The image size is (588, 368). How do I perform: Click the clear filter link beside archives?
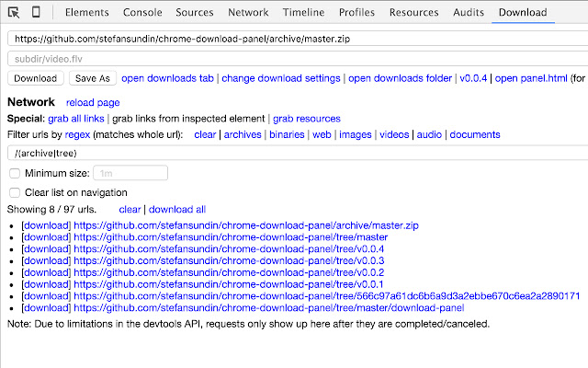click(x=205, y=134)
